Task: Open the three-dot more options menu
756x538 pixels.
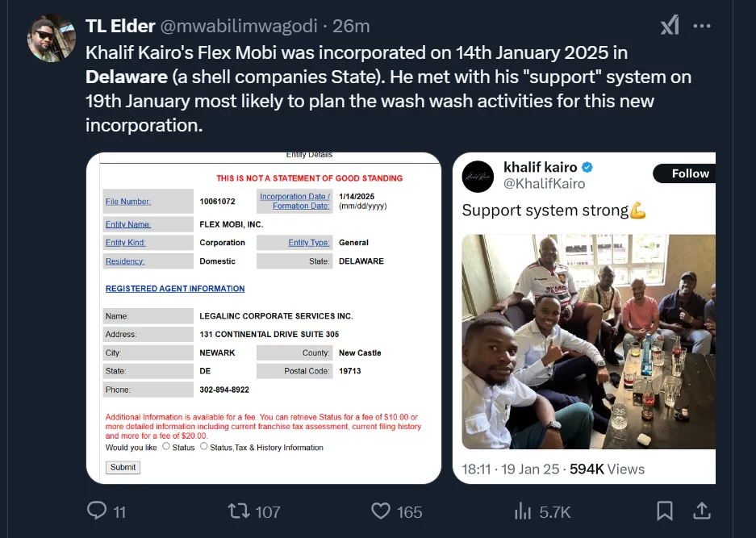Action: (702, 26)
